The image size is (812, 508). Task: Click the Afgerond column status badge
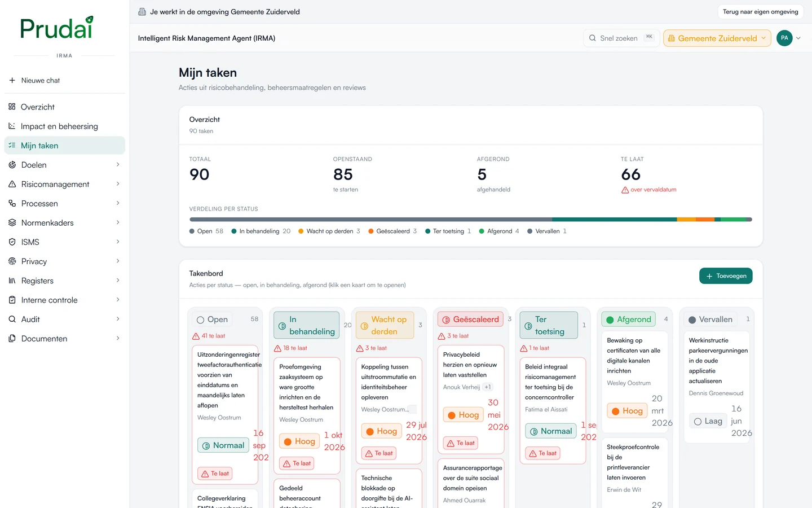(628, 319)
